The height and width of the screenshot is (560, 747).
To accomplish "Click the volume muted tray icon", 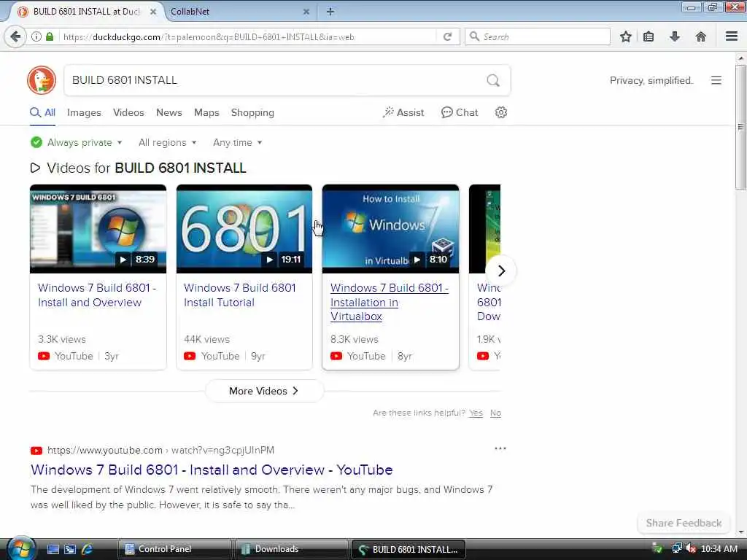I will click(x=691, y=549).
